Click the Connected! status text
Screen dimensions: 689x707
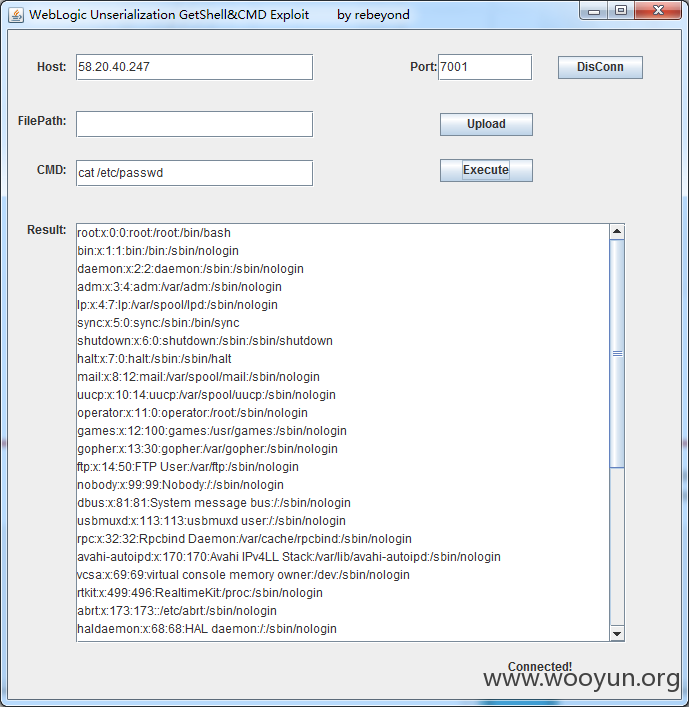(x=540, y=666)
